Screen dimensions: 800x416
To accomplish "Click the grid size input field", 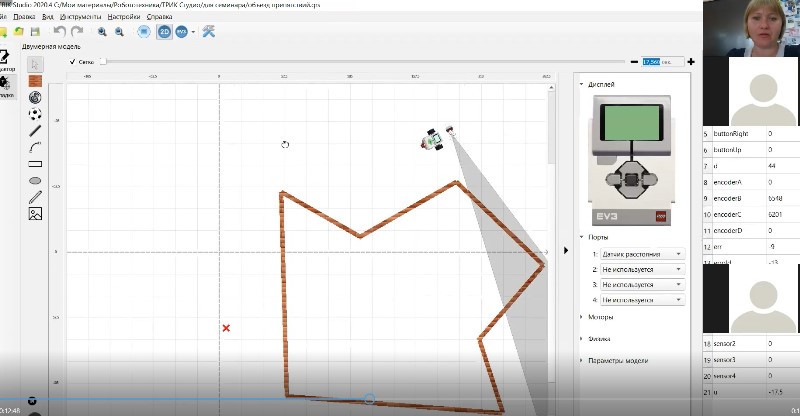I will point(662,61).
